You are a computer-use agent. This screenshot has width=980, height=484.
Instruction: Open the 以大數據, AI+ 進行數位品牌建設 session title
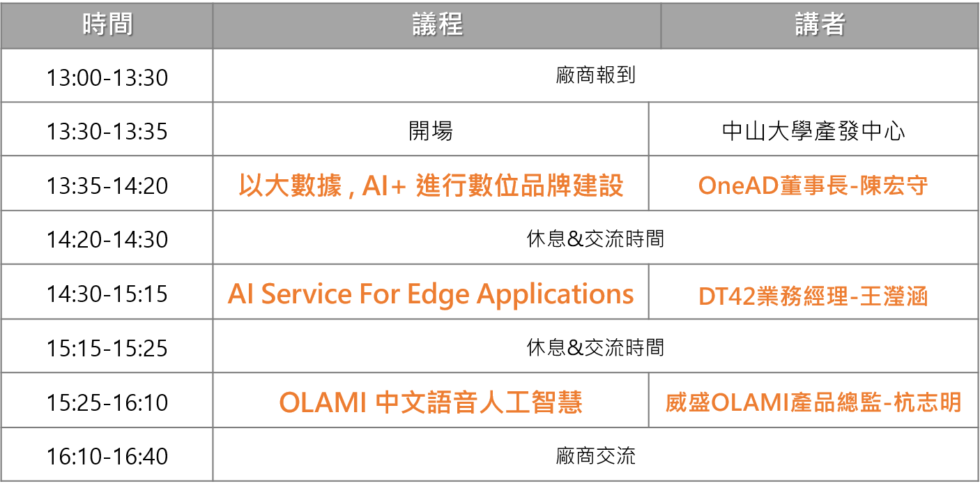(431, 186)
